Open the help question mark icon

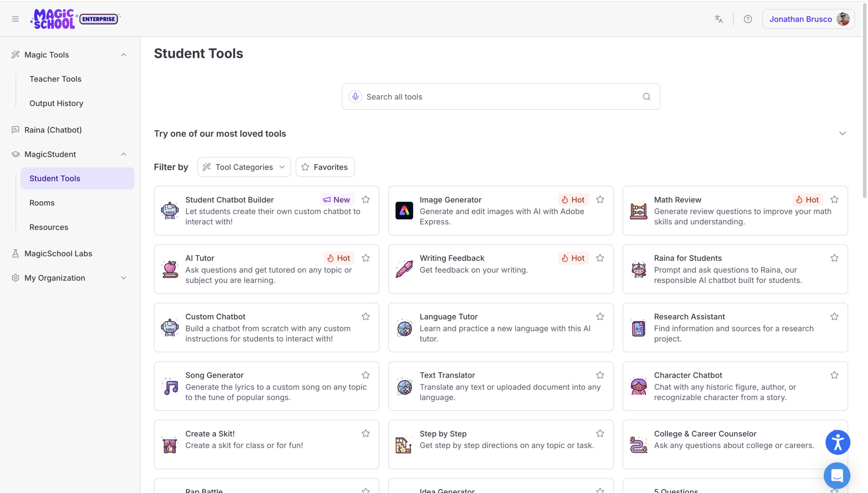pyautogui.click(x=748, y=19)
